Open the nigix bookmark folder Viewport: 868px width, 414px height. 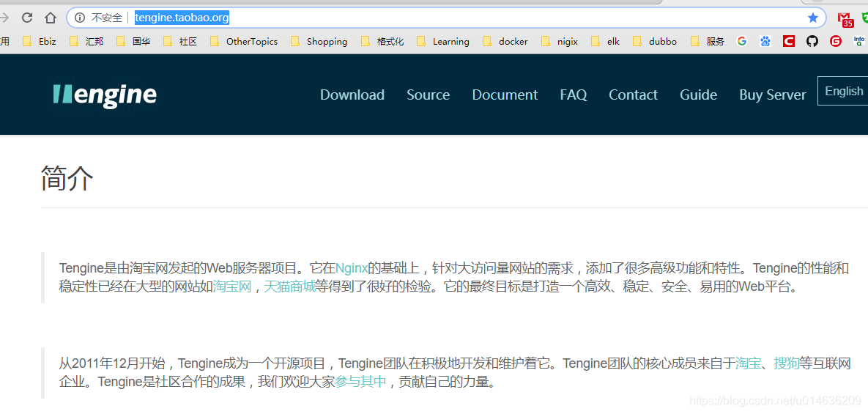pos(560,41)
